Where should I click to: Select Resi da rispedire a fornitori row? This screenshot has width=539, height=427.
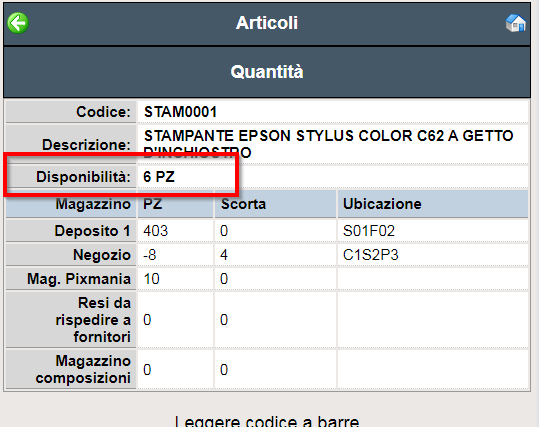[x=267, y=320]
